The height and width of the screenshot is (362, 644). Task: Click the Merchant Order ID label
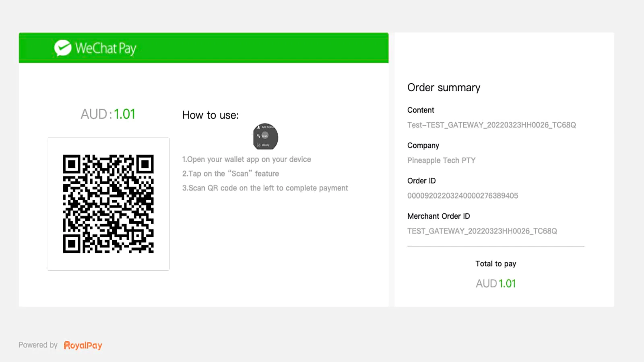439,216
